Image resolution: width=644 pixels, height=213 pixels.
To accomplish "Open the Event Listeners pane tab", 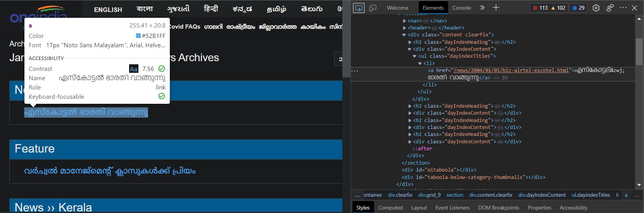I will [452, 208].
